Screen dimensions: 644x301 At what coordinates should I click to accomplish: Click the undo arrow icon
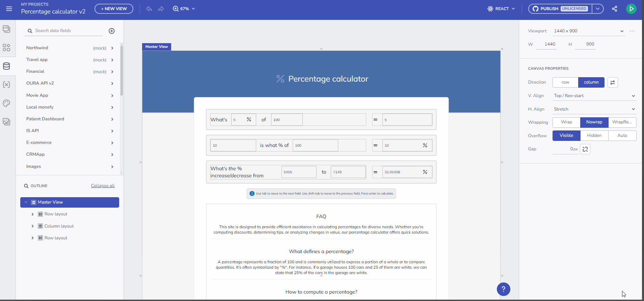pyautogui.click(x=149, y=9)
